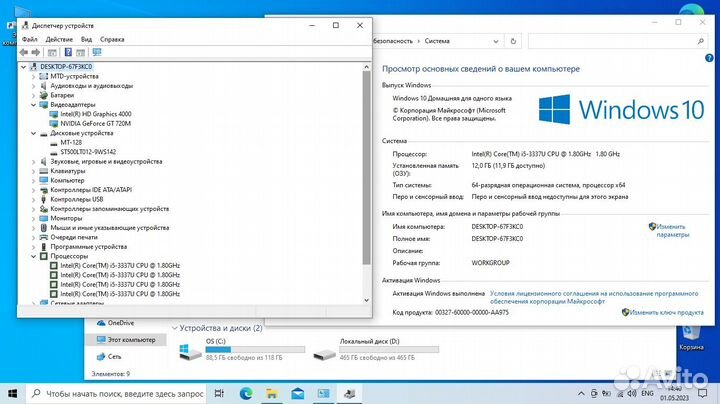Click the Device Manager vertical scrollbar
Viewport: 720px width, 404px height.
click(366, 168)
